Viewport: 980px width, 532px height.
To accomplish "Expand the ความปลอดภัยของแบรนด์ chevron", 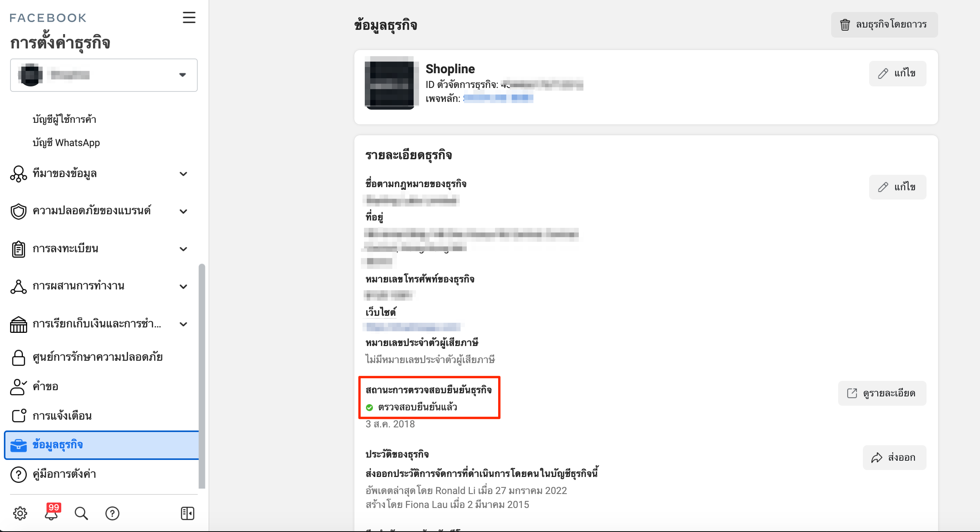I will click(183, 211).
